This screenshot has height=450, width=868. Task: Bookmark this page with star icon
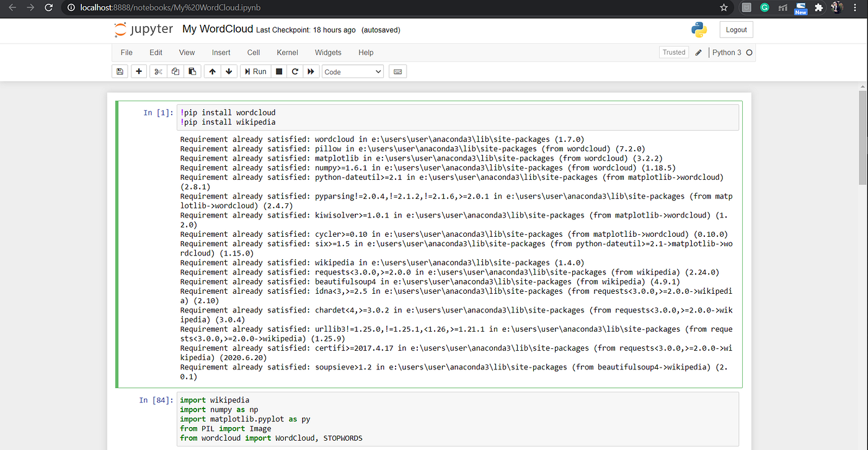click(x=724, y=7)
